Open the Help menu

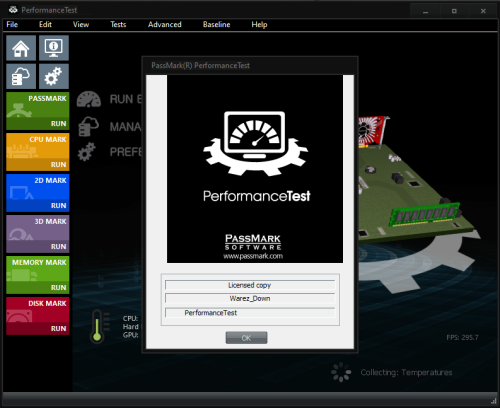click(259, 25)
